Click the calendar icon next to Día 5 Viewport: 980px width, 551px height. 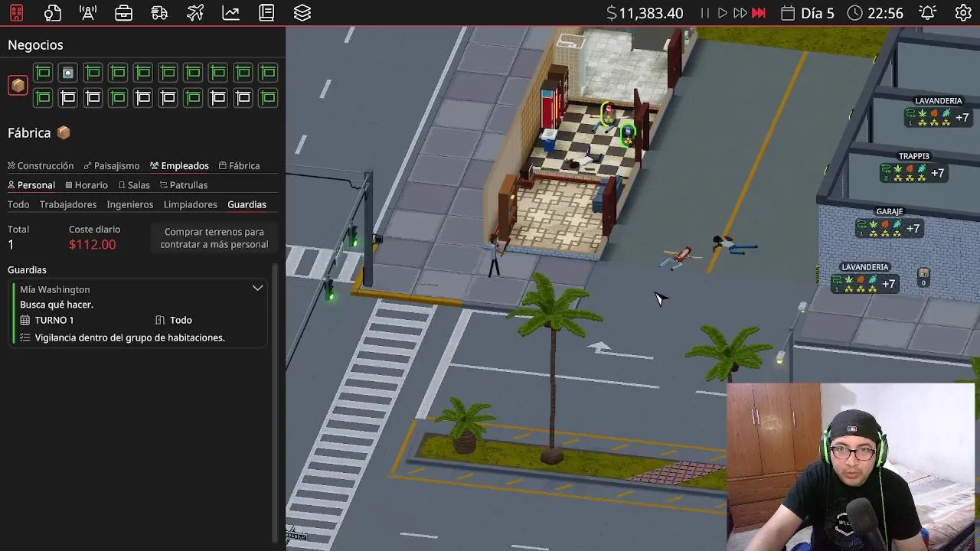tap(788, 13)
